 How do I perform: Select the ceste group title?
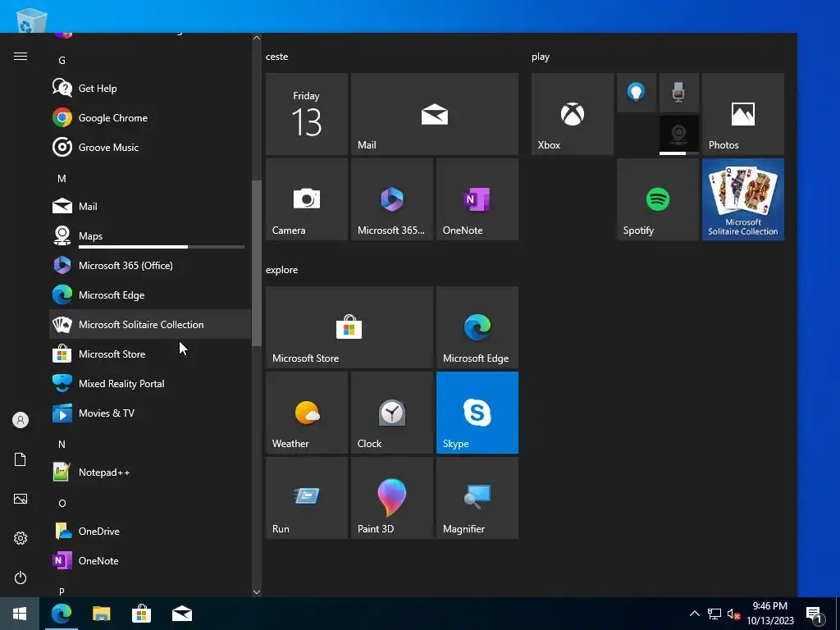(277, 57)
